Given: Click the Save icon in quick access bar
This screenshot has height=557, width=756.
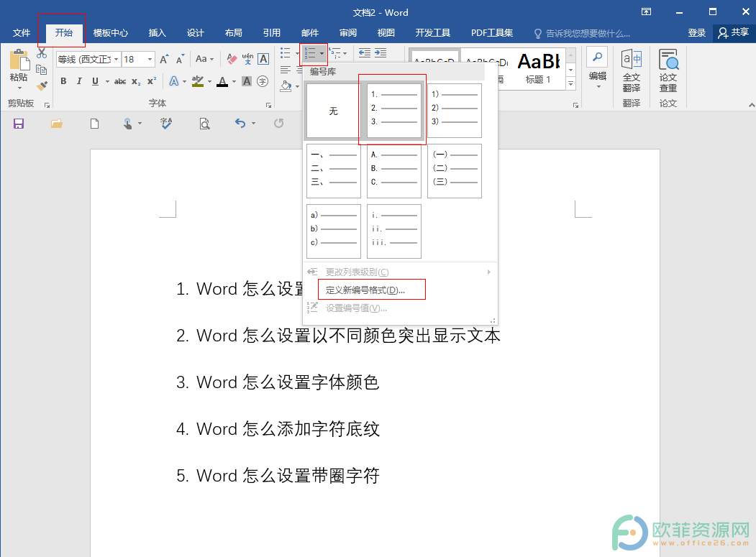Looking at the screenshot, I should point(18,124).
